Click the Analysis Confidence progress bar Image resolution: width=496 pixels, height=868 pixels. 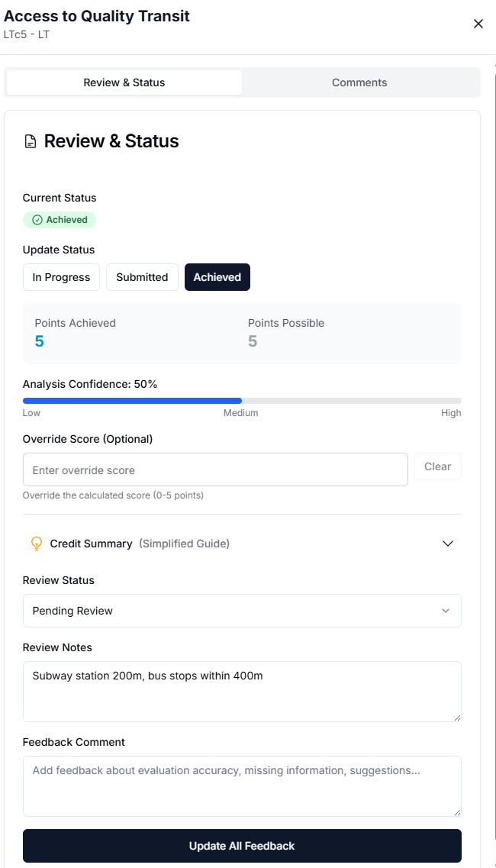coord(242,400)
